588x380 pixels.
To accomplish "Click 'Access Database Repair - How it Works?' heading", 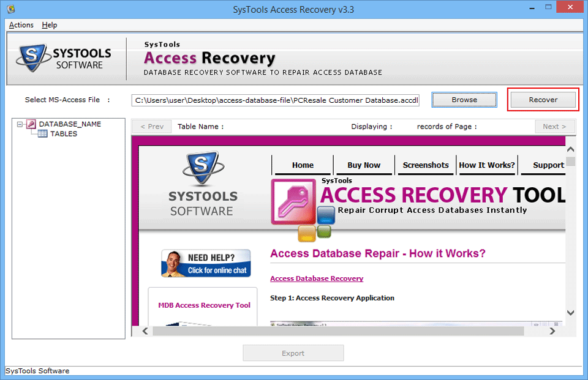I will (x=378, y=253).
